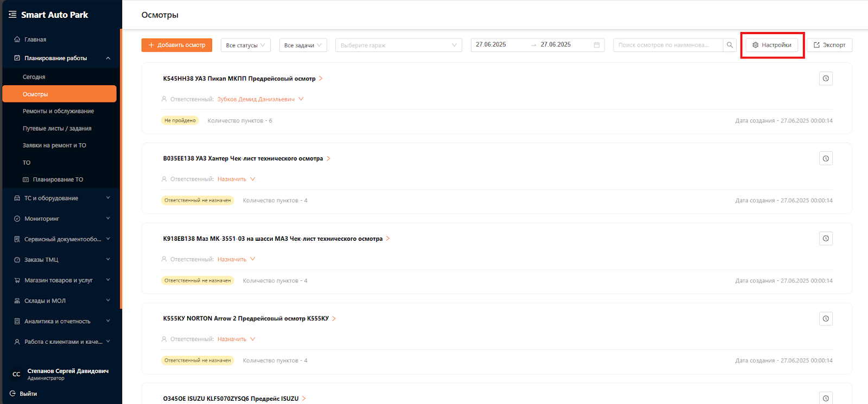The width and height of the screenshot is (868, 404).
Task: Open history clock icon for B035EE138 inspection
Action: pyautogui.click(x=826, y=159)
